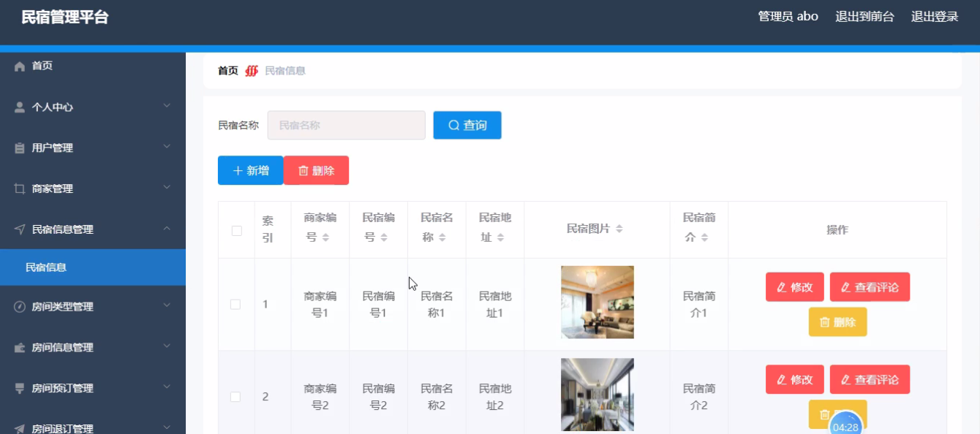The width and height of the screenshot is (980, 434).
Task: Click yellow 删除 for 民宿名称1 row
Action: [x=837, y=322]
